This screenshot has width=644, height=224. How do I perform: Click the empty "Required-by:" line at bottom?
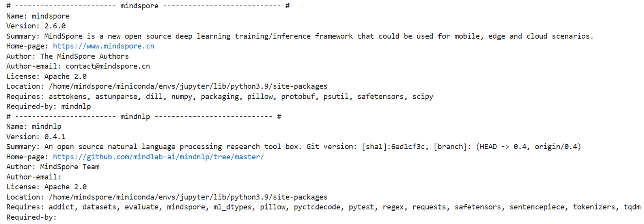[x=32, y=217]
